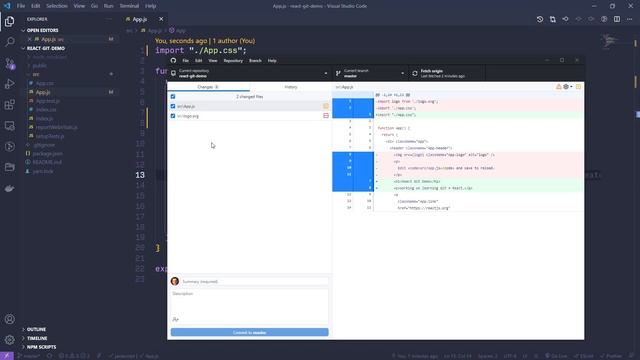Click Fetch origin button
The width and height of the screenshot is (640, 360).
pos(447,73)
